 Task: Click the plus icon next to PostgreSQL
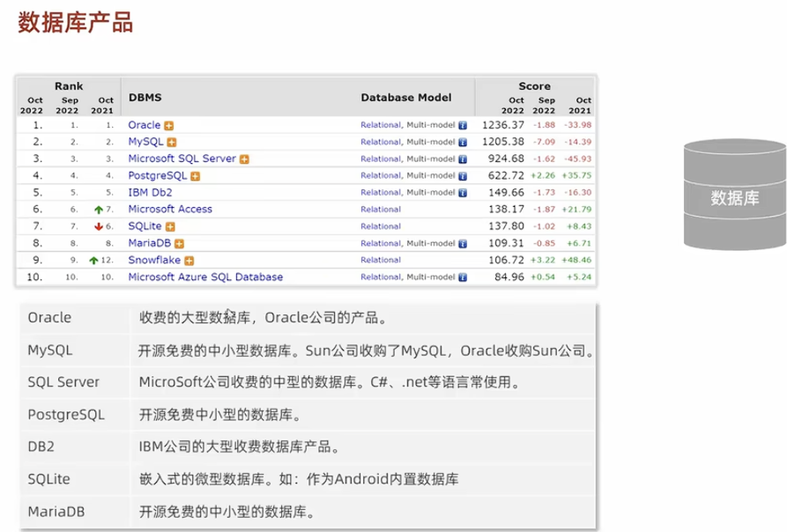[x=196, y=176]
